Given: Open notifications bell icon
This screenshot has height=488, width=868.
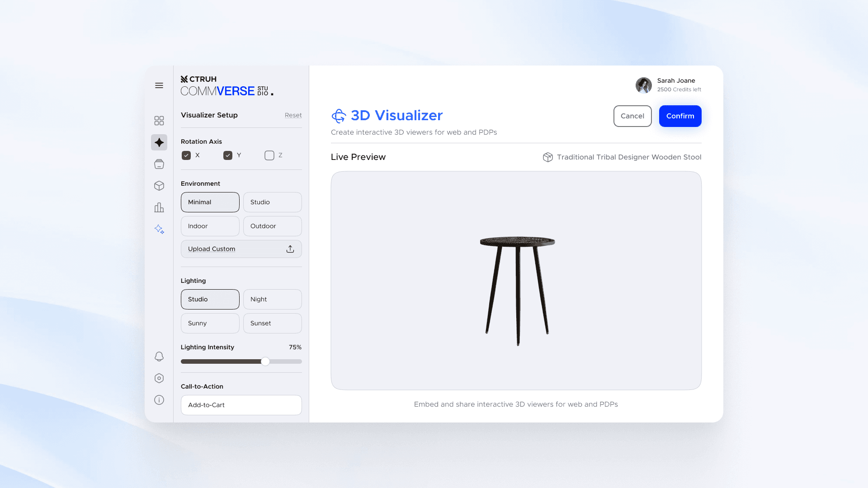Looking at the screenshot, I should (159, 357).
